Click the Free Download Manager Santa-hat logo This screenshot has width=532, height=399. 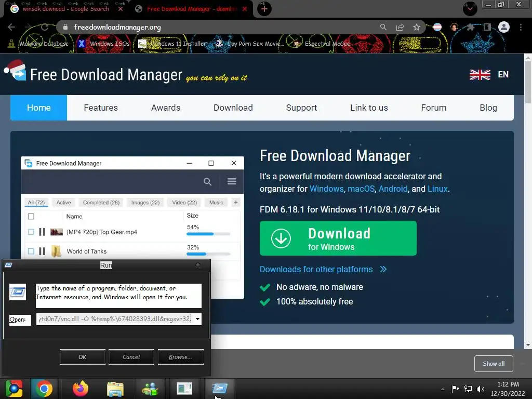click(15, 70)
